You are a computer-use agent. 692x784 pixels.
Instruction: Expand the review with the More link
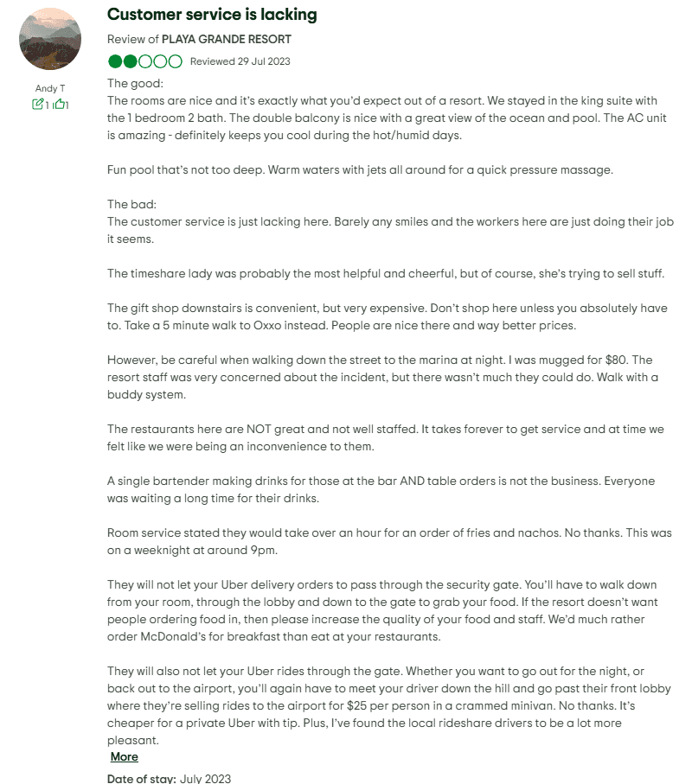(x=124, y=756)
